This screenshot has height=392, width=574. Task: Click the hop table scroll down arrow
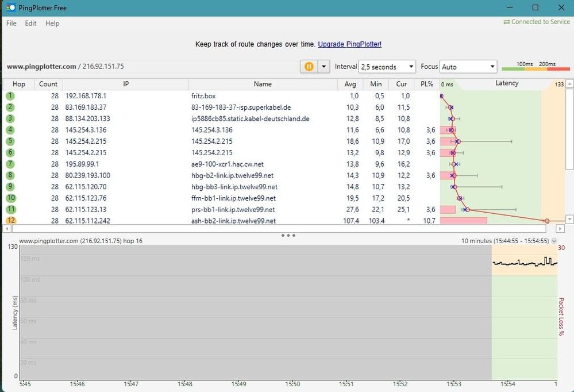coord(569,220)
